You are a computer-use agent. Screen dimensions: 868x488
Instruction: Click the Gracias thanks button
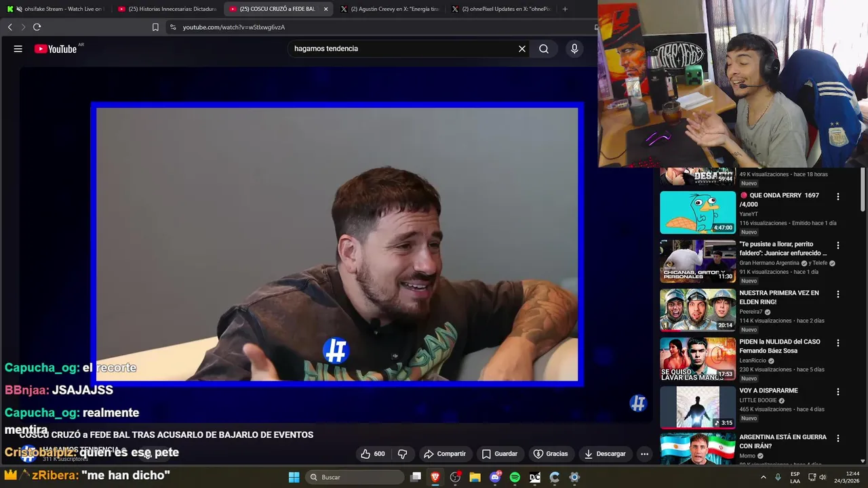coord(551,453)
